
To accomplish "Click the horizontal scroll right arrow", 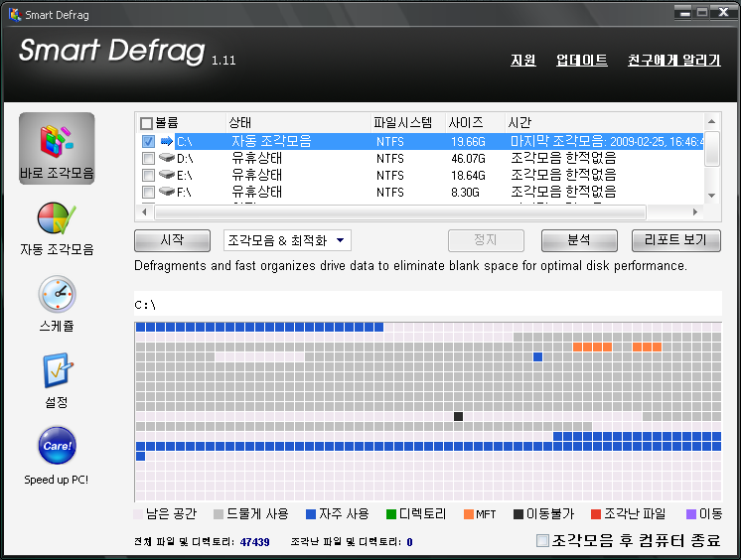I will [695, 212].
